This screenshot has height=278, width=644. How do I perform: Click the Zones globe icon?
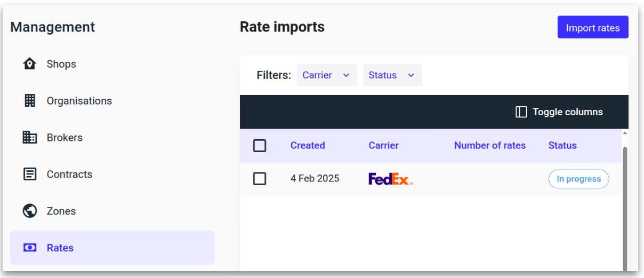[30, 211]
